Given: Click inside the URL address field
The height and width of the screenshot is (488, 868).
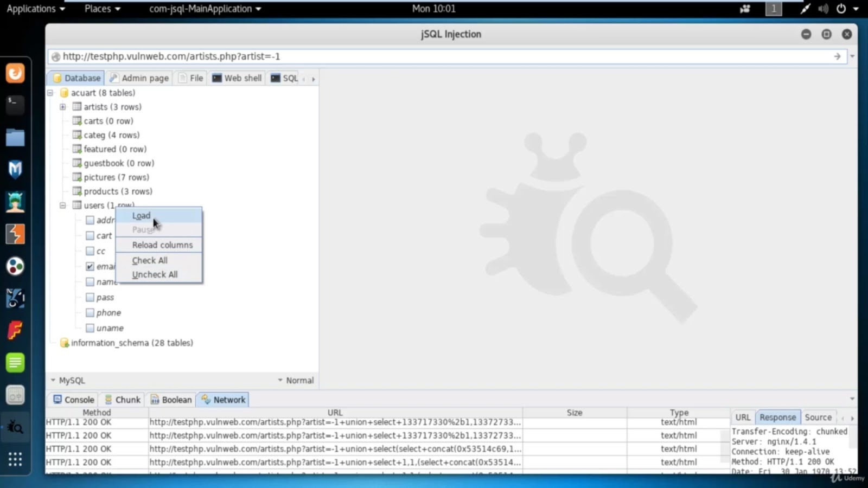Looking at the screenshot, I should [325, 56].
